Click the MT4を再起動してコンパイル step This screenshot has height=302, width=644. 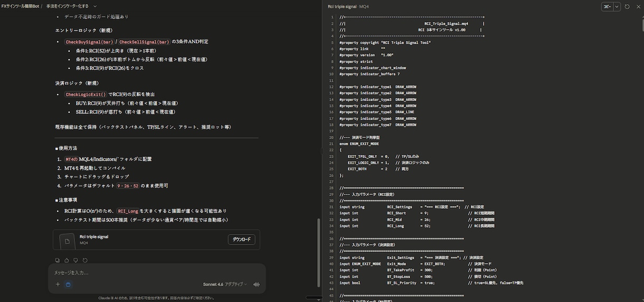point(94,168)
